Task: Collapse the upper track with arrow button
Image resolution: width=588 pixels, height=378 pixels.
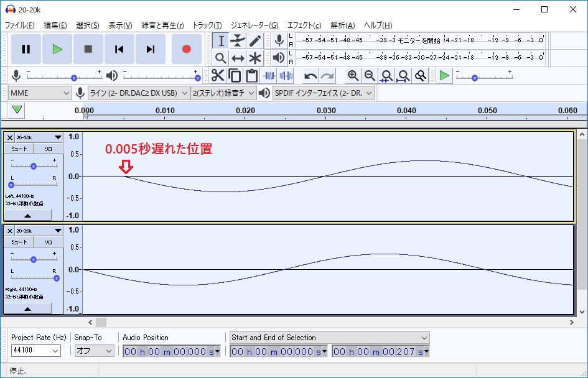Action: (29, 215)
